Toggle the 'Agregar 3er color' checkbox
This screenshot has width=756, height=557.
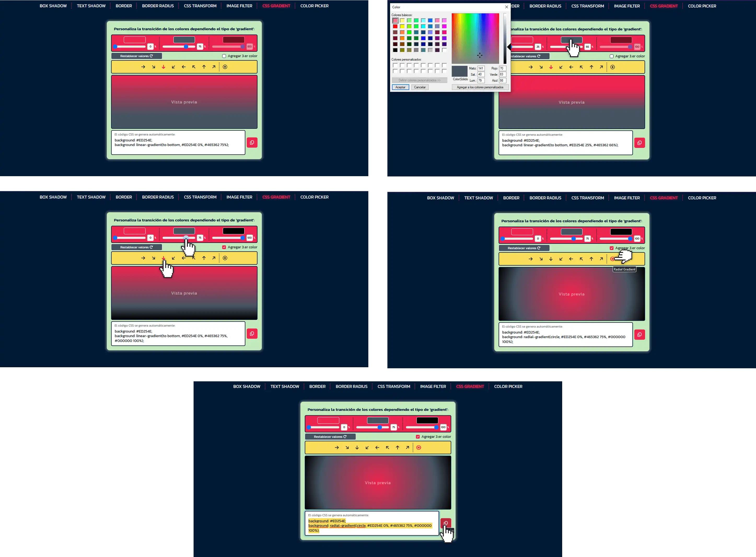pos(224,56)
